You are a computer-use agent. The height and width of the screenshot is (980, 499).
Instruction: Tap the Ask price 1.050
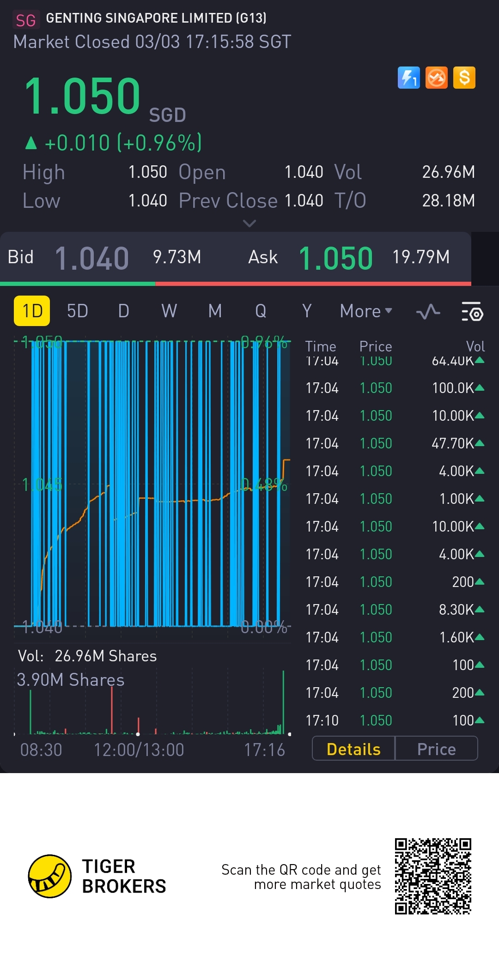coord(335,258)
